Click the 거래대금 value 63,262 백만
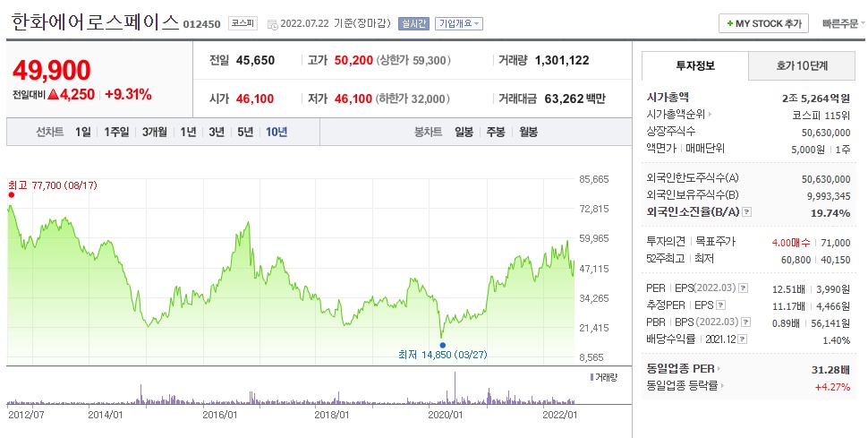This screenshot has width=868, height=438. click(x=574, y=99)
